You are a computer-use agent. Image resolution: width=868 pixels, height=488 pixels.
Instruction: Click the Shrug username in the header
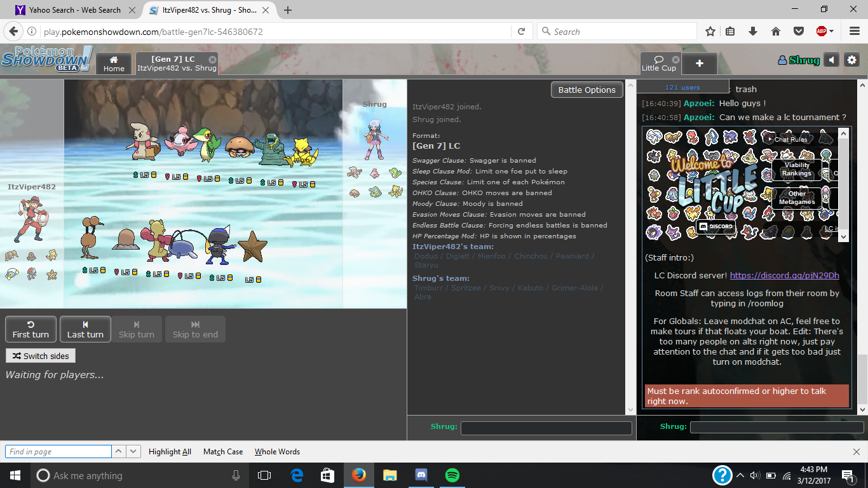(799, 60)
